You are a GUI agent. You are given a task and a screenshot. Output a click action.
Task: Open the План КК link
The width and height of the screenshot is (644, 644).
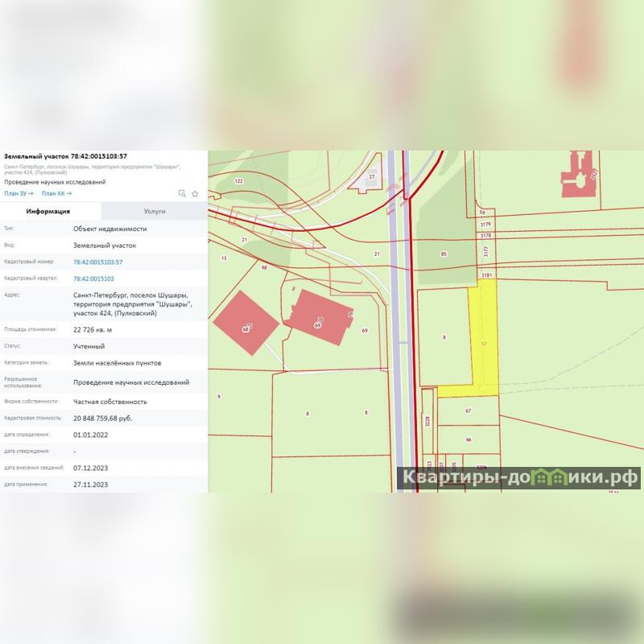[56, 193]
